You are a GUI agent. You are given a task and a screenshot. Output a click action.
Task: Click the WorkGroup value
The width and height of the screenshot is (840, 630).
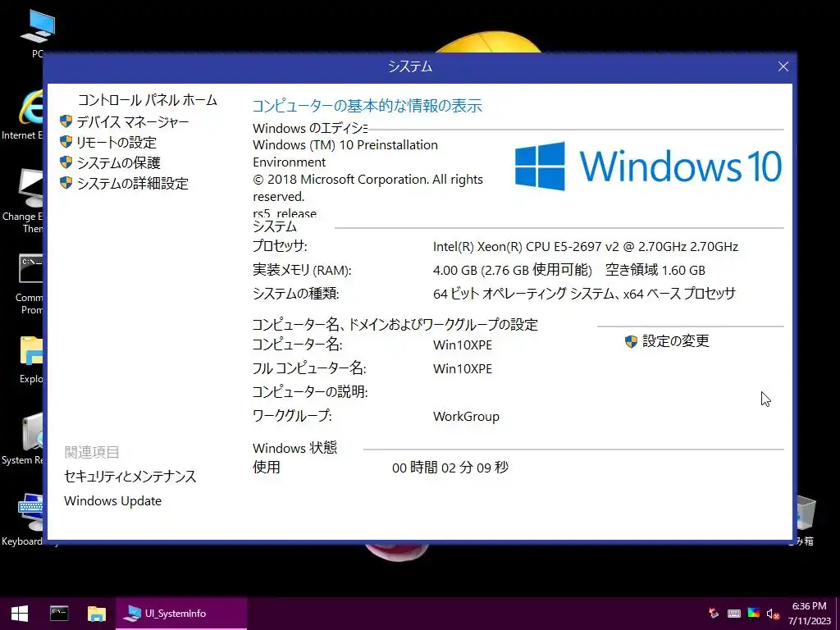(466, 416)
